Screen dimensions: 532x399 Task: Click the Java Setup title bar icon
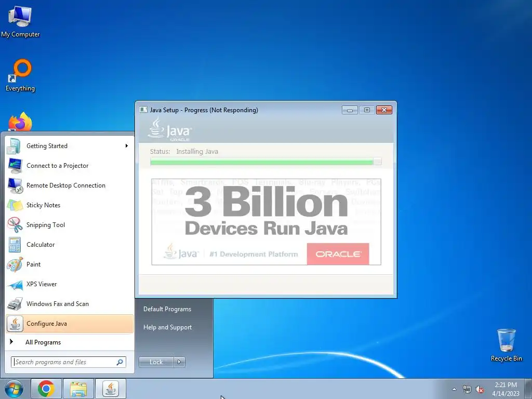click(x=143, y=110)
